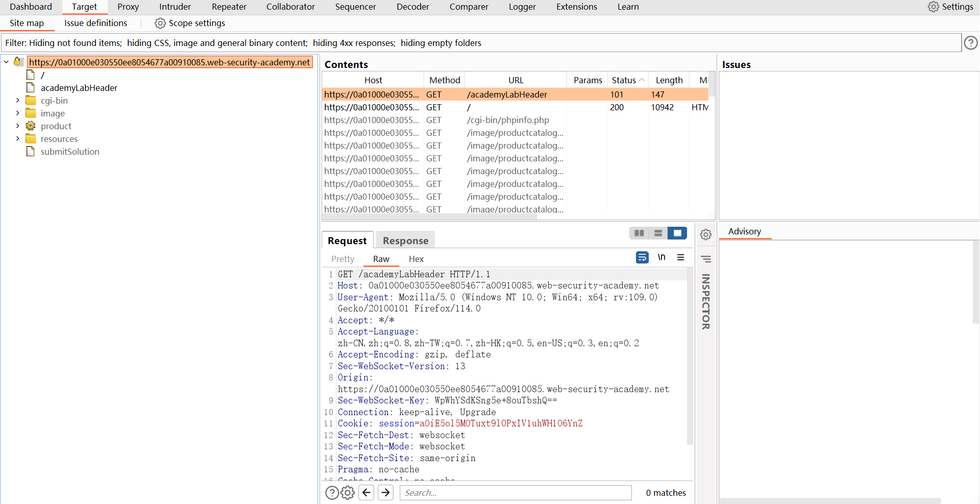Switch to side-by-side request/response layout
This screenshot has height=504, width=980.
point(639,233)
